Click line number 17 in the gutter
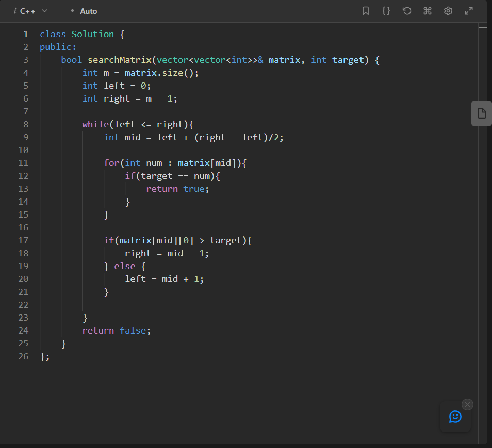The width and height of the screenshot is (492, 448). click(x=23, y=240)
